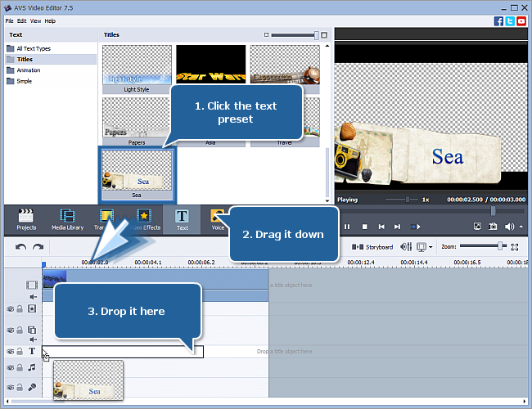Screen dimensions: 532x409
Task: Hide the video overlay track
Action: [x=11, y=330]
